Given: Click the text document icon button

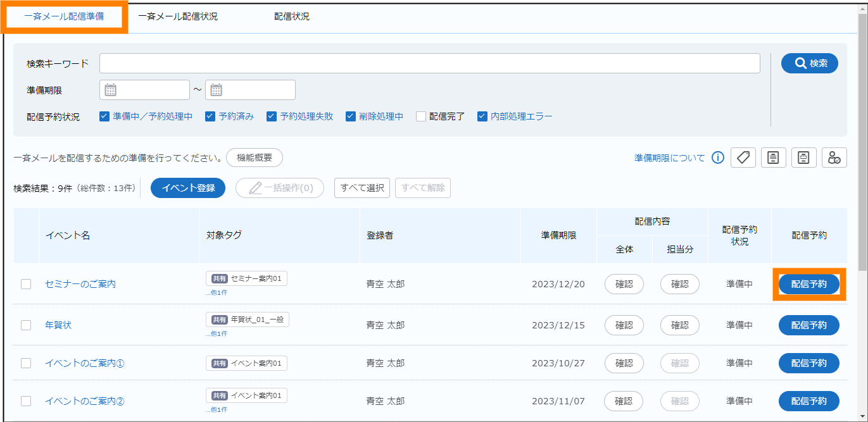Looking at the screenshot, I should click(x=773, y=158).
